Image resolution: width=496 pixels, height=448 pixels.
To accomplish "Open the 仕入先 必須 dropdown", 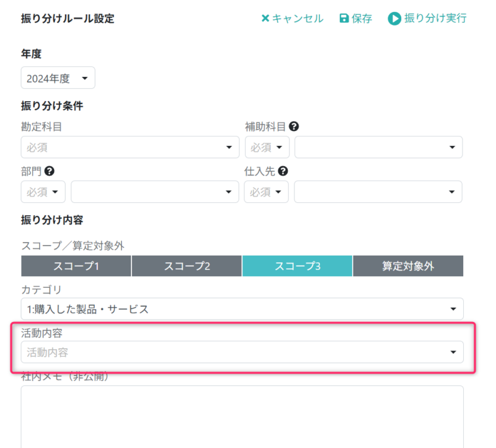I will coord(267,192).
